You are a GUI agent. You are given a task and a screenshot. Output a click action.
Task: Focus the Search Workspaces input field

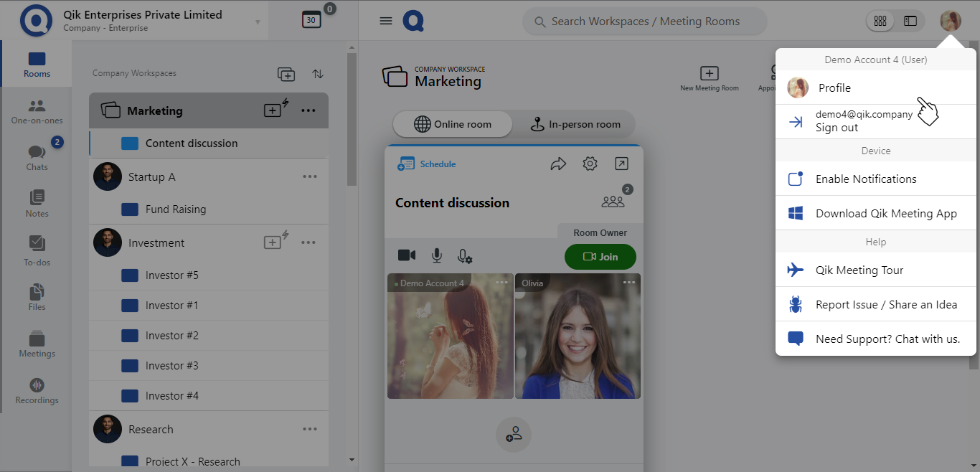coord(645,22)
